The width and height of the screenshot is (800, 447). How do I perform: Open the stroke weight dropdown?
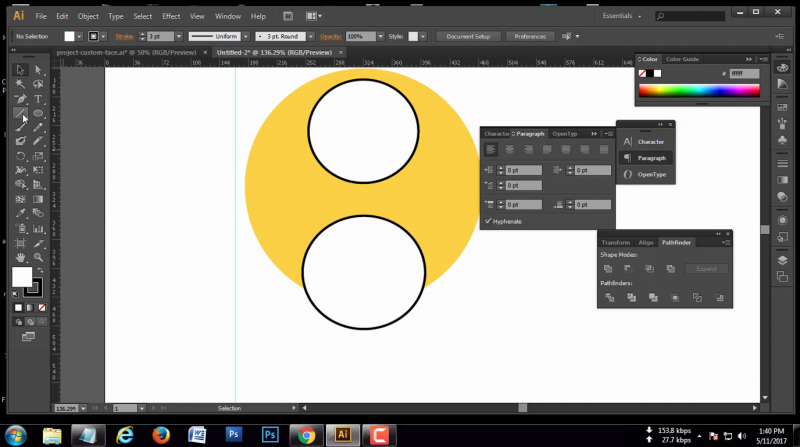pyautogui.click(x=179, y=36)
